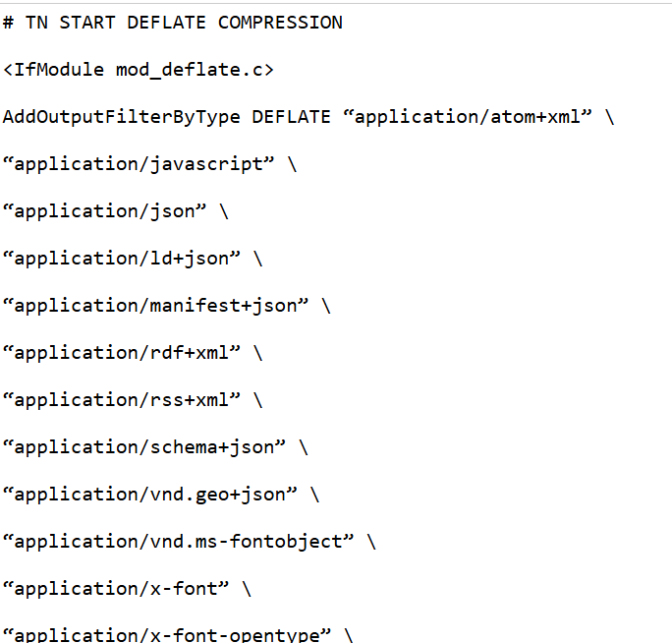Click the application/vnd.geo+json line
672x643 pixels.
[x=161, y=495]
